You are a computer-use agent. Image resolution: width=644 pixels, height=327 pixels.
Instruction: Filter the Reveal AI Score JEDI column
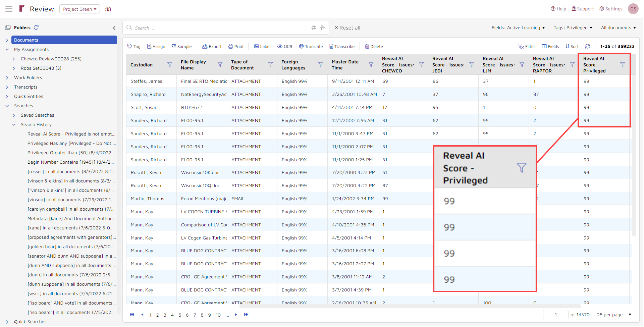[472, 65]
